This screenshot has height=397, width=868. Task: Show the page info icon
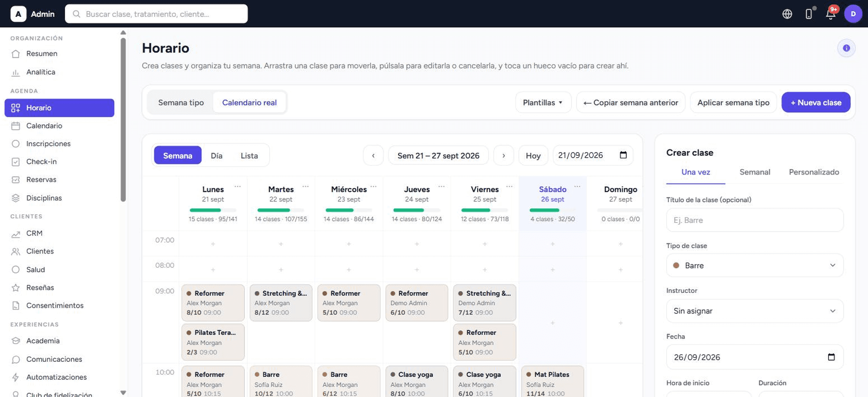(x=846, y=48)
